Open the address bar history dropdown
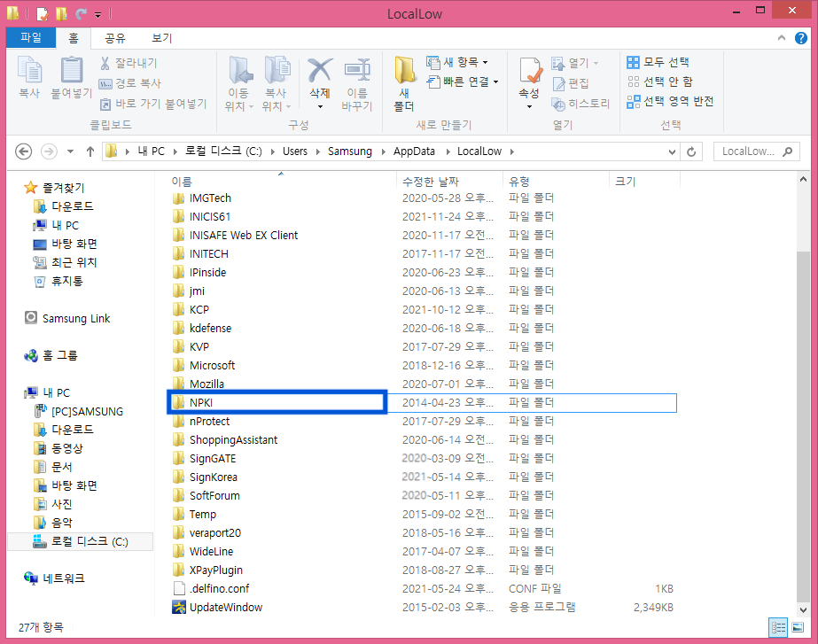Viewport: 818px width, 644px height. [x=672, y=151]
